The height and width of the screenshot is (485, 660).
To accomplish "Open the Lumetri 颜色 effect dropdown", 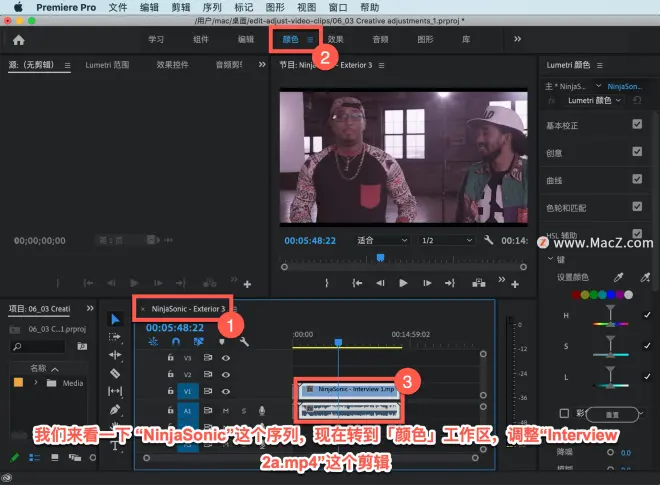I will (594, 100).
